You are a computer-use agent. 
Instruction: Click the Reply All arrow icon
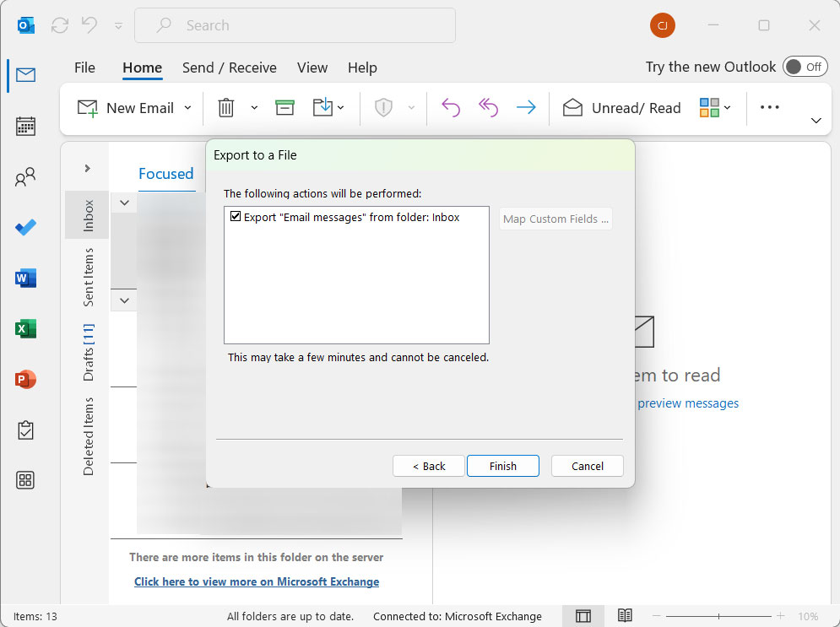click(x=488, y=108)
